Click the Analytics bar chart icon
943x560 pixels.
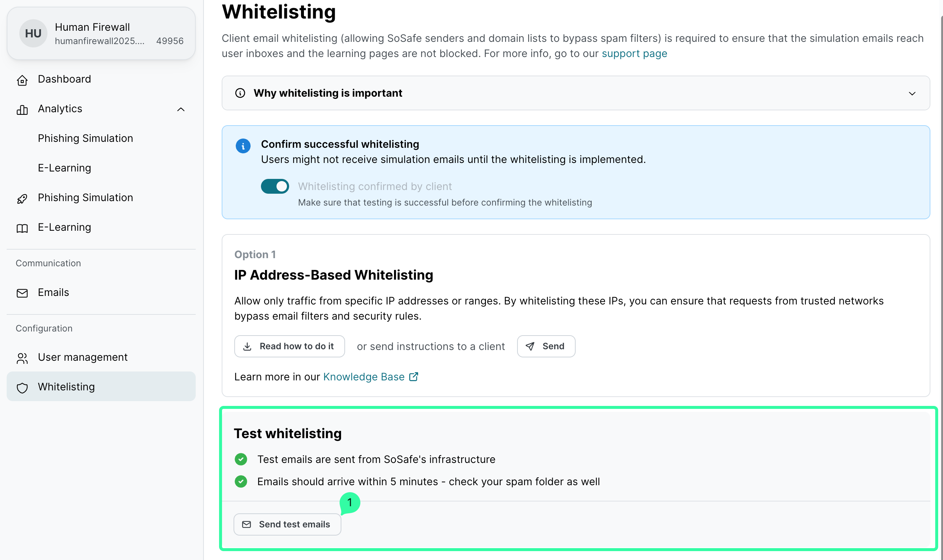pos(22,110)
